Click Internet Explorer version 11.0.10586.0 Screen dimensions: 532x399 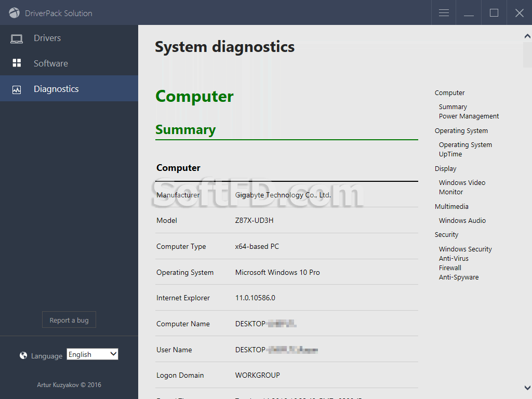click(x=255, y=298)
